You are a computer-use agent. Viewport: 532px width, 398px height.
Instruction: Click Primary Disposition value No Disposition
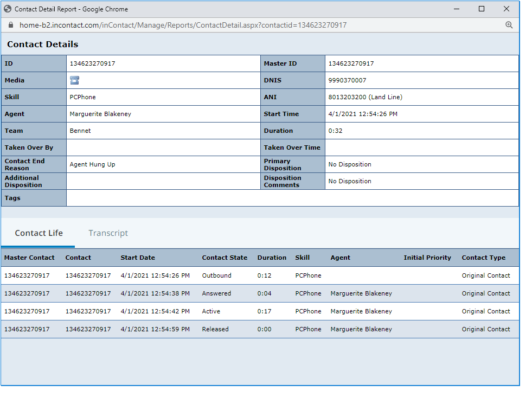350,164
